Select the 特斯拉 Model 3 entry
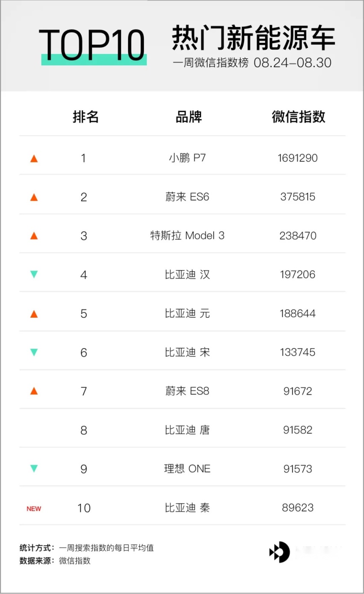The width and height of the screenshot is (364, 594). [x=187, y=236]
